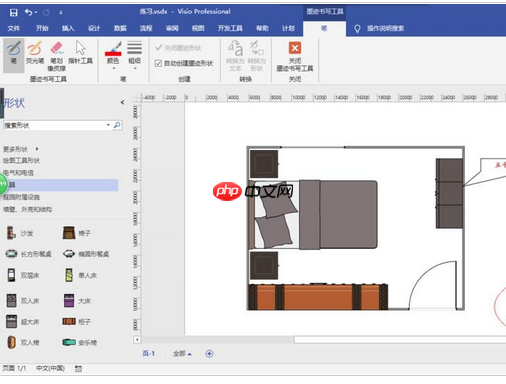Select the 页-1 page tab

[x=149, y=353]
